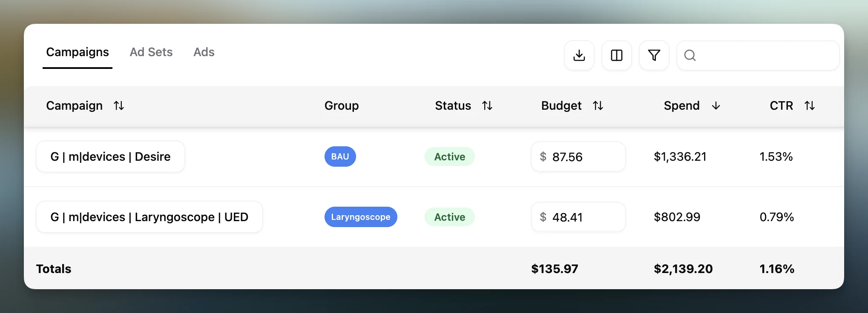Image resolution: width=868 pixels, height=313 pixels.
Task: Click the Spend column header label
Action: click(x=682, y=105)
